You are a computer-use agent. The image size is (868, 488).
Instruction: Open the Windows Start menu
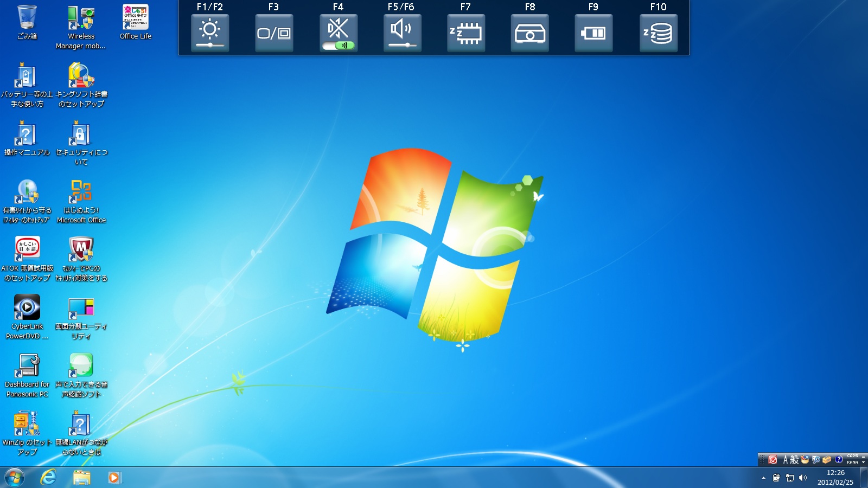(15, 478)
